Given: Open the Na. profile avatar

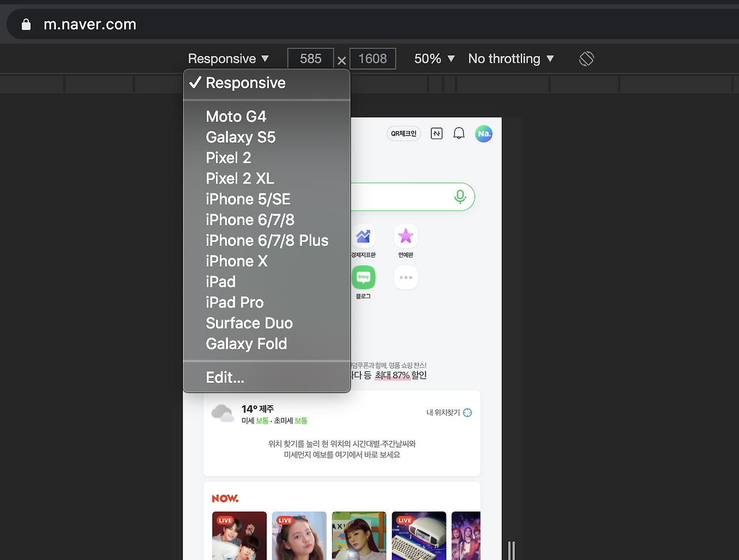Looking at the screenshot, I should click(484, 134).
